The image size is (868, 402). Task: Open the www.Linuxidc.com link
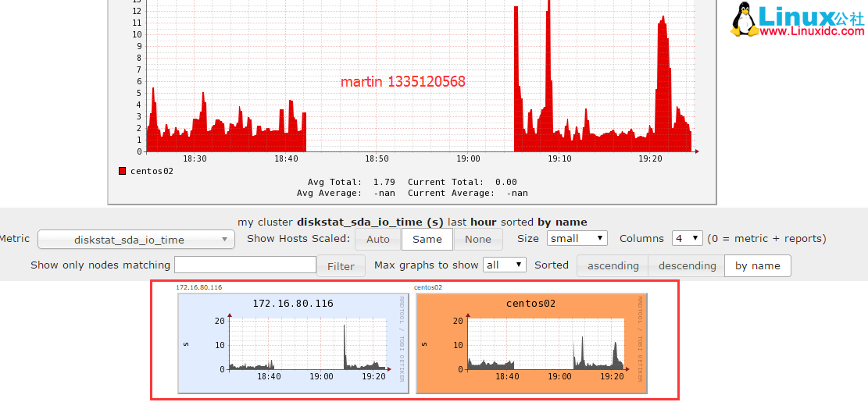[812, 31]
